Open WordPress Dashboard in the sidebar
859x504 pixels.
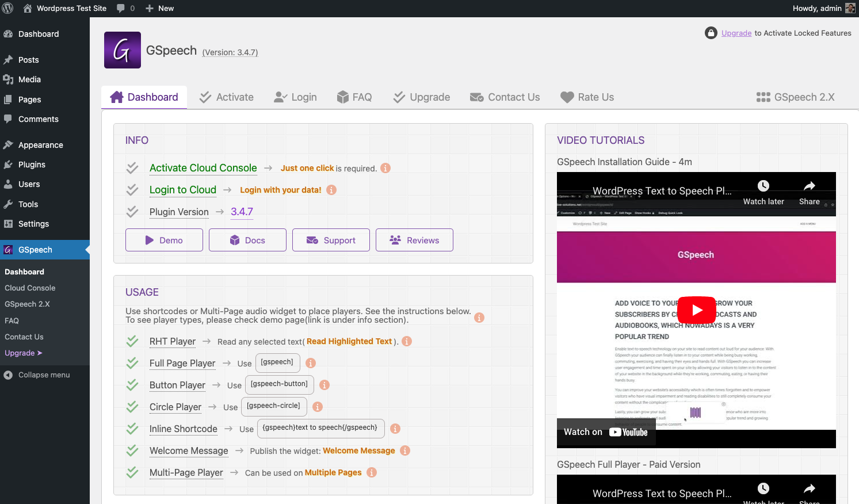(45, 34)
